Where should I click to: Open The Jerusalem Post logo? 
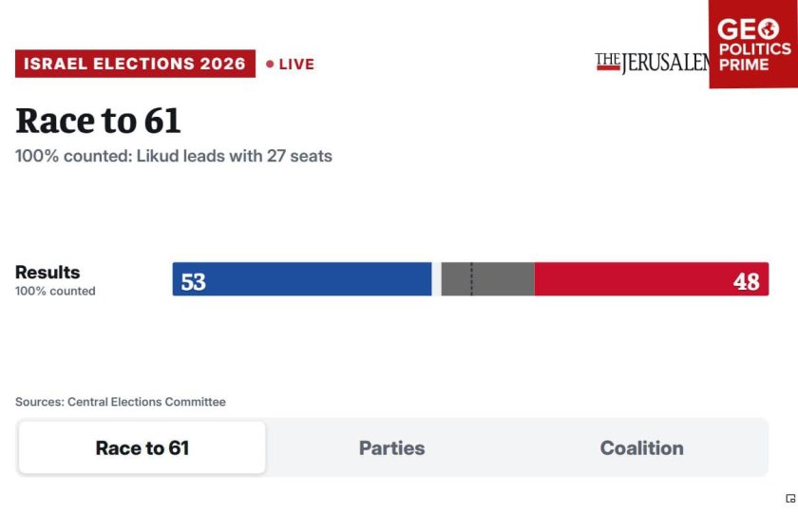click(x=652, y=63)
